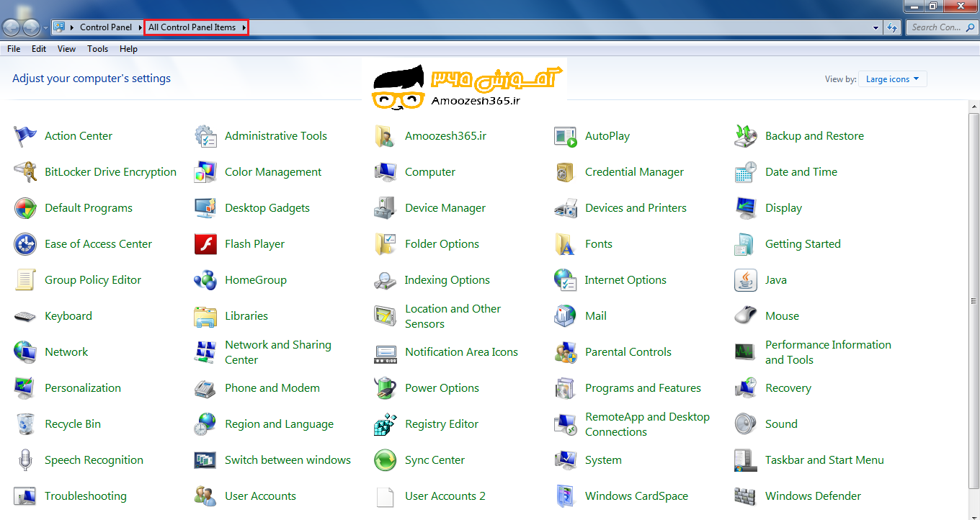The width and height of the screenshot is (980, 520).
Task: Click the User Accounts people icon
Action: pyautogui.click(x=205, y=496)
